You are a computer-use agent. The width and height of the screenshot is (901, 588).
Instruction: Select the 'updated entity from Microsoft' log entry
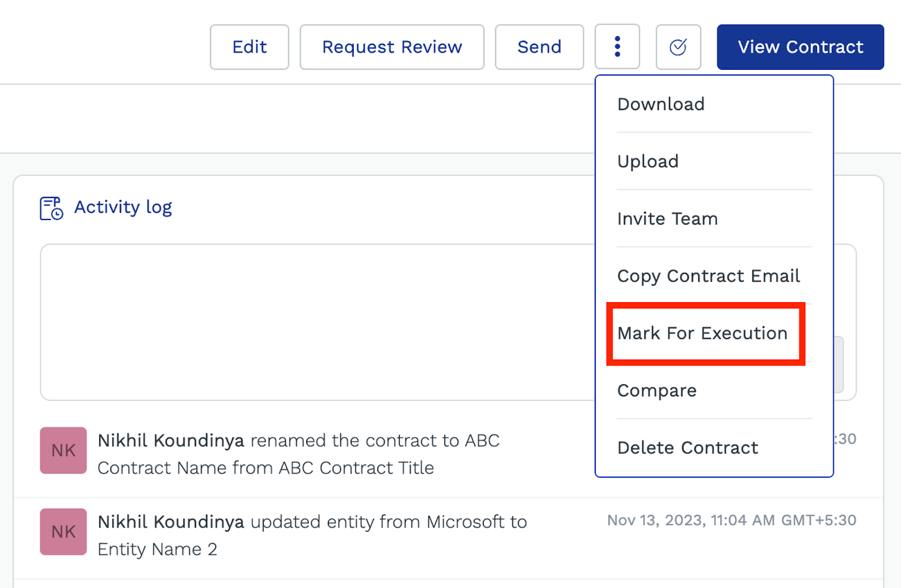coord(312,535)
